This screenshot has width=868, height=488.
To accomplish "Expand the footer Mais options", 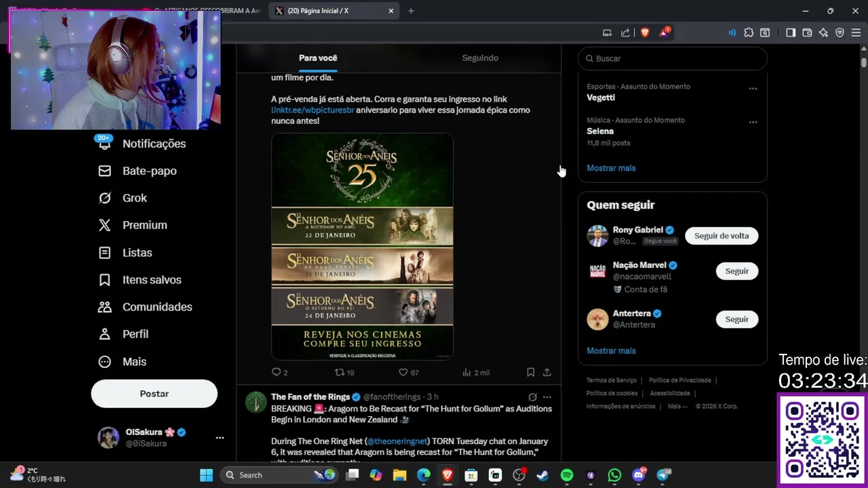I will [677, 407].
